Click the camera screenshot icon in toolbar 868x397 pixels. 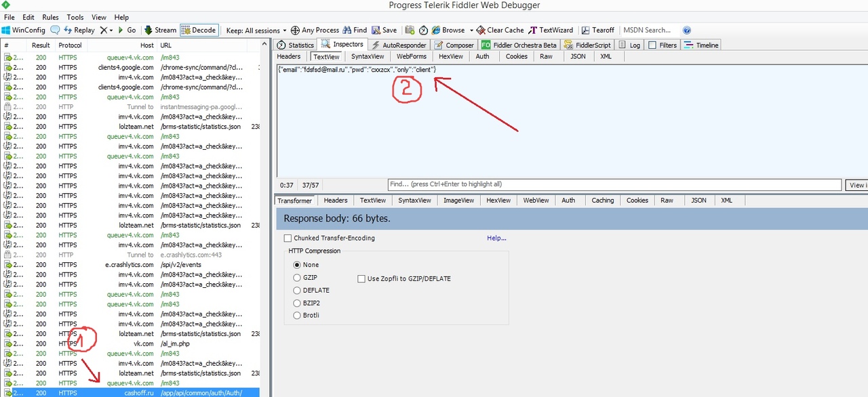[410, 30]
